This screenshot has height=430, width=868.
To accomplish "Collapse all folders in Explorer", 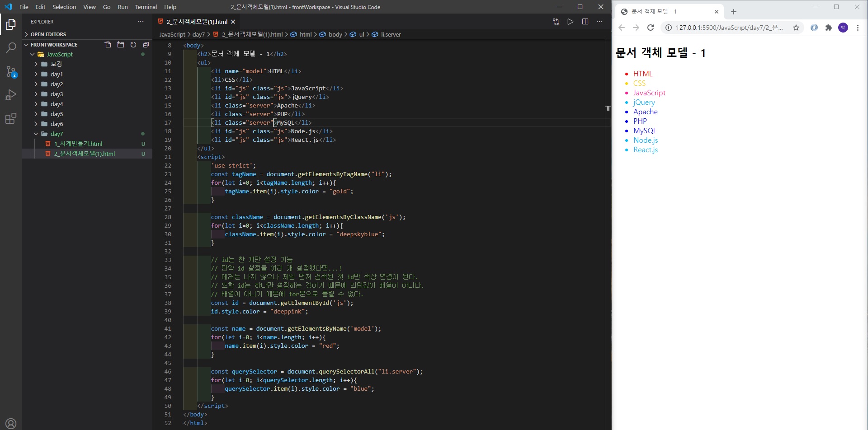I will click(x=146, y=45).
